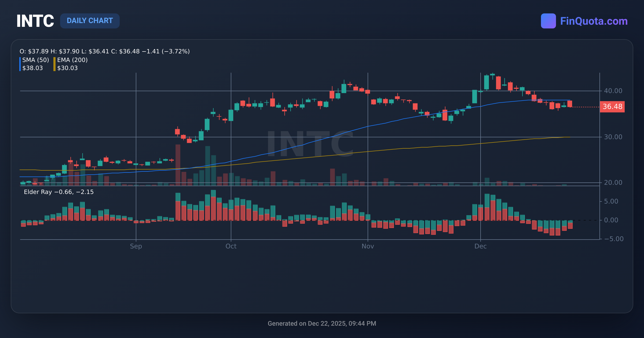
Task: Select the EMA (200) yellow legend marker
Action: [54, 64]
